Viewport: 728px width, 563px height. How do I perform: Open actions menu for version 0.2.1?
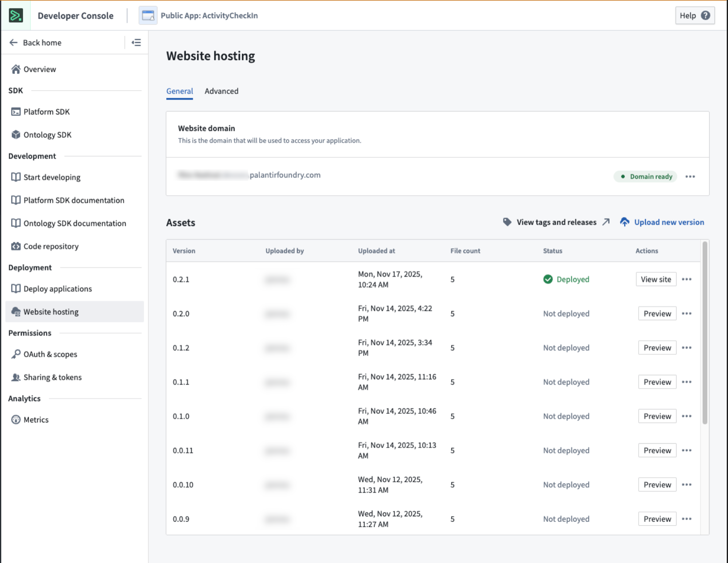687,279
